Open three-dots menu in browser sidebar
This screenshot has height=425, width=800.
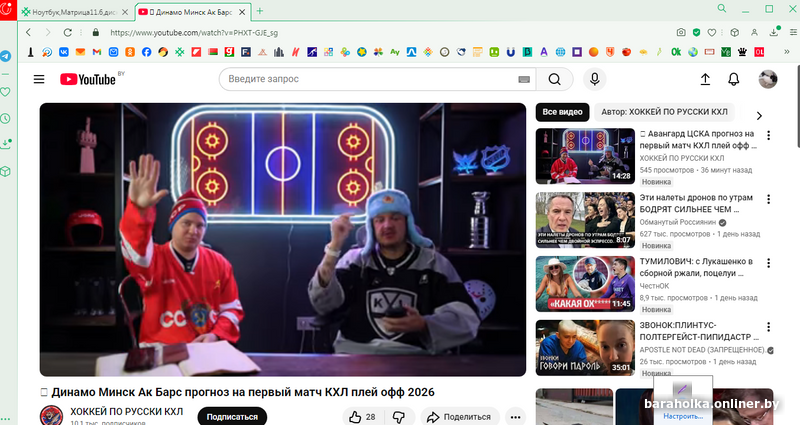click(6, 419)
